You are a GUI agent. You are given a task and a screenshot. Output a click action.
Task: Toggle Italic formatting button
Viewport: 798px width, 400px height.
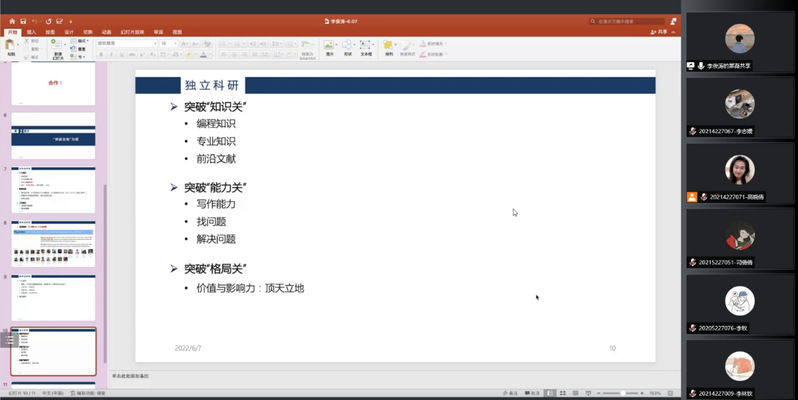pos(110,54)
